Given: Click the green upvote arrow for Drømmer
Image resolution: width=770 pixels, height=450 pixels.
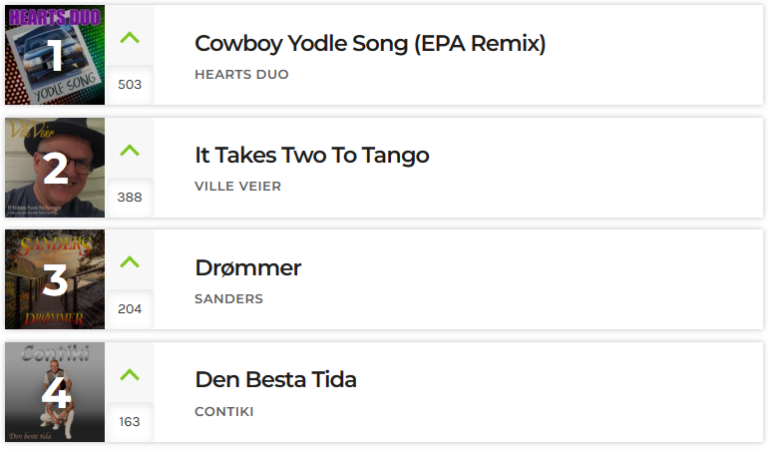Looking at the screenshot, I should coord(130,262).
